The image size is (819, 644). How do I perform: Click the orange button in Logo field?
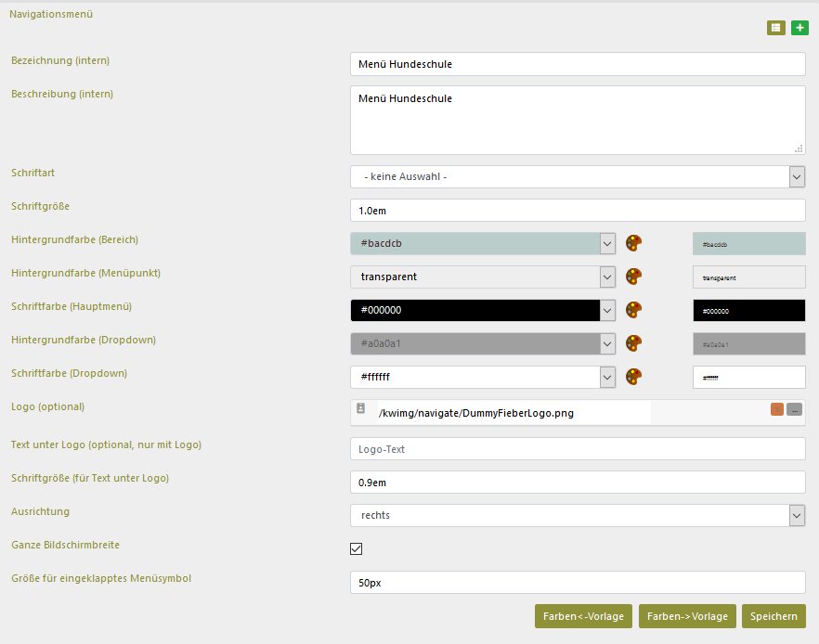776,409
